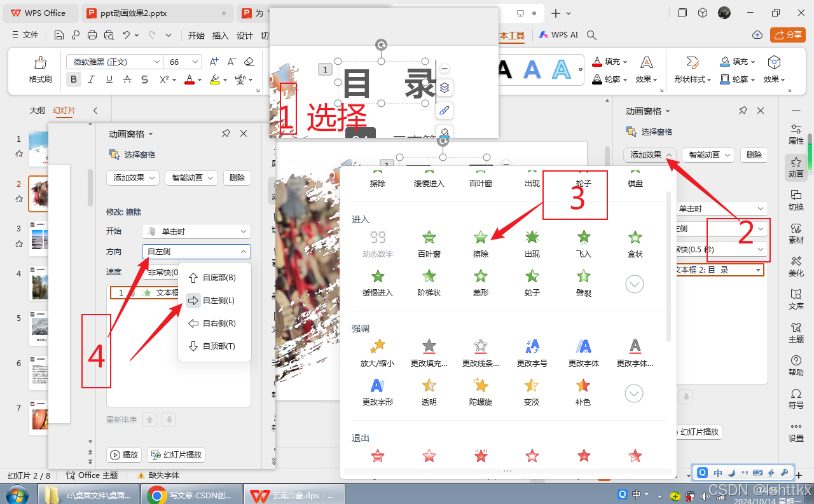Click the orange 分享 share button
The width and height of the screenshot is (814, 504).
pos(788,35)
